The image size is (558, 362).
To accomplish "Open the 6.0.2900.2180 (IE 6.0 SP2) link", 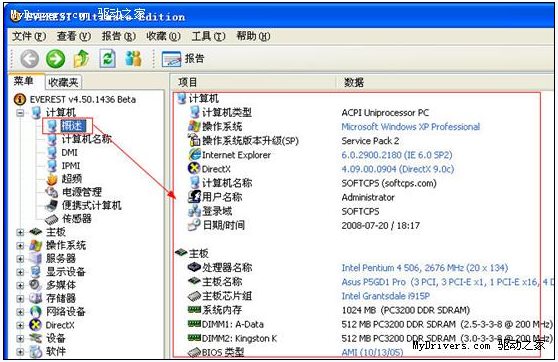I will (x=397, y=155).
